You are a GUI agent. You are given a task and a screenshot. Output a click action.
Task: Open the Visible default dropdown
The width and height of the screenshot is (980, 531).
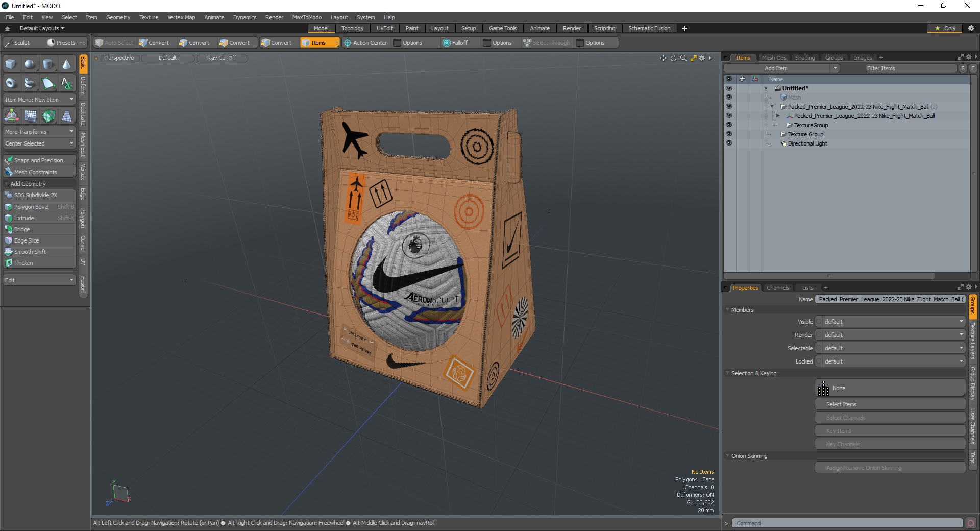coord(890,322)
